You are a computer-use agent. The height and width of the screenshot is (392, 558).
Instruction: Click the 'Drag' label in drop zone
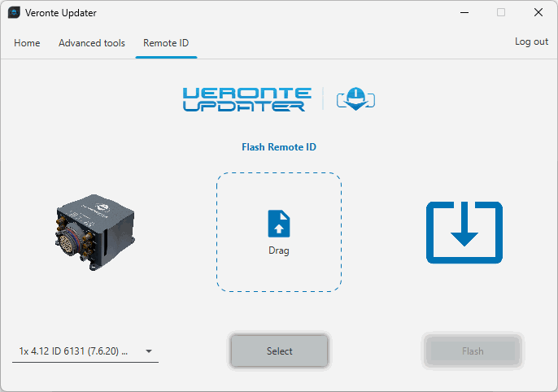pyautogui.click(x=279, y=250)
